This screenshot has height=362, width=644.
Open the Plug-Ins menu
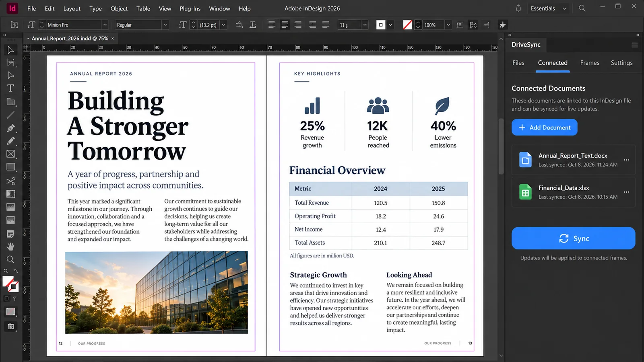[x=190, y=8]
